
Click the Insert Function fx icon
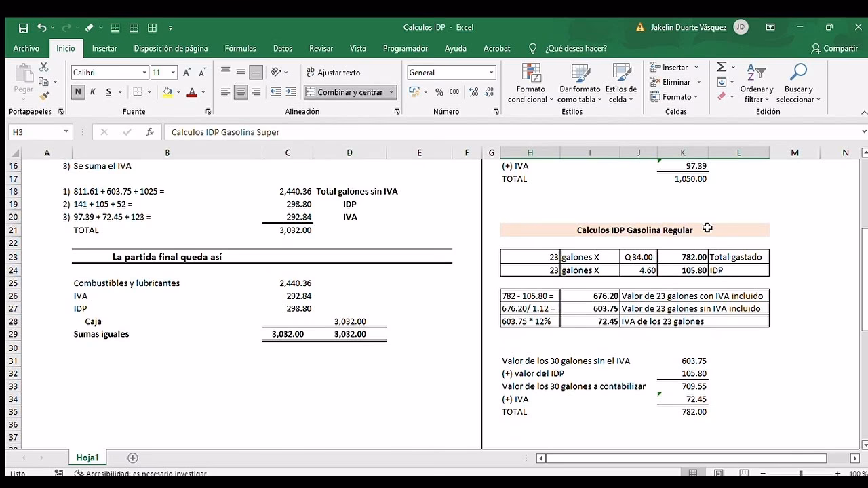[150, 132]
